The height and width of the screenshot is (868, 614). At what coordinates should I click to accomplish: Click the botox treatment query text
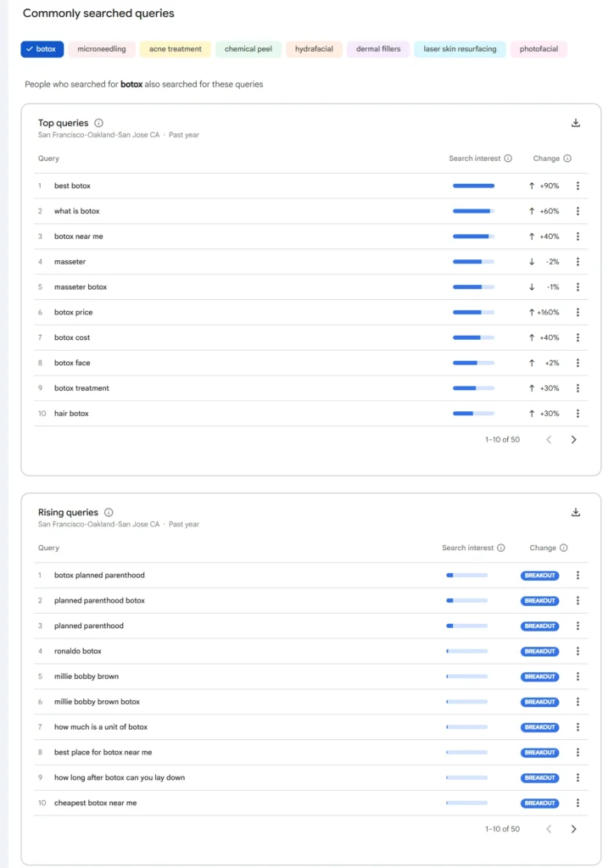[x=81, y=388]
